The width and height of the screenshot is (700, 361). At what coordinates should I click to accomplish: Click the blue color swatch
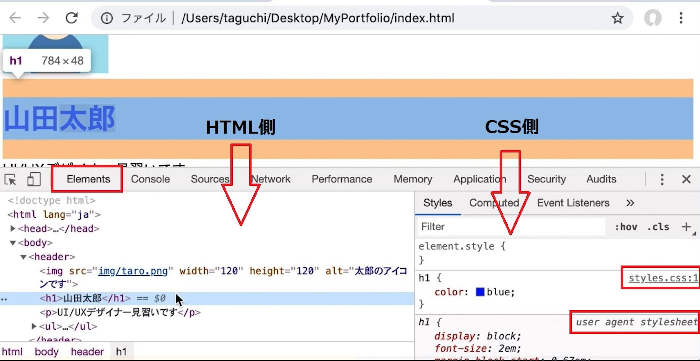480,293
